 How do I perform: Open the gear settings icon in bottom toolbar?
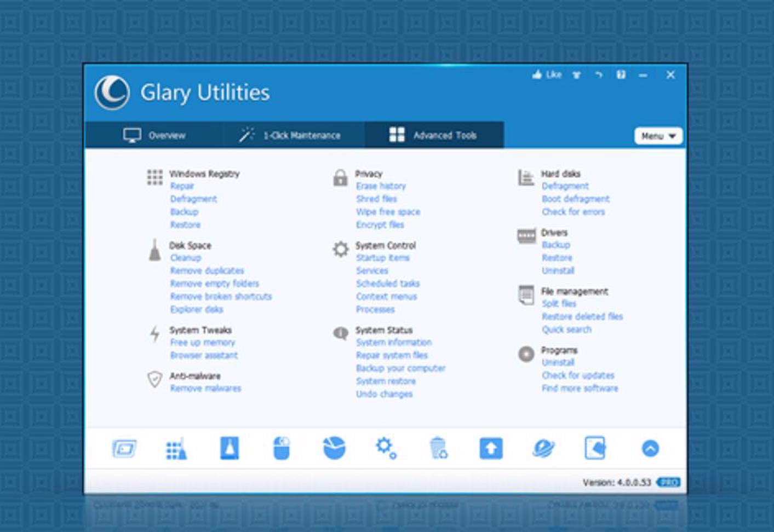(x=386, y=448)
